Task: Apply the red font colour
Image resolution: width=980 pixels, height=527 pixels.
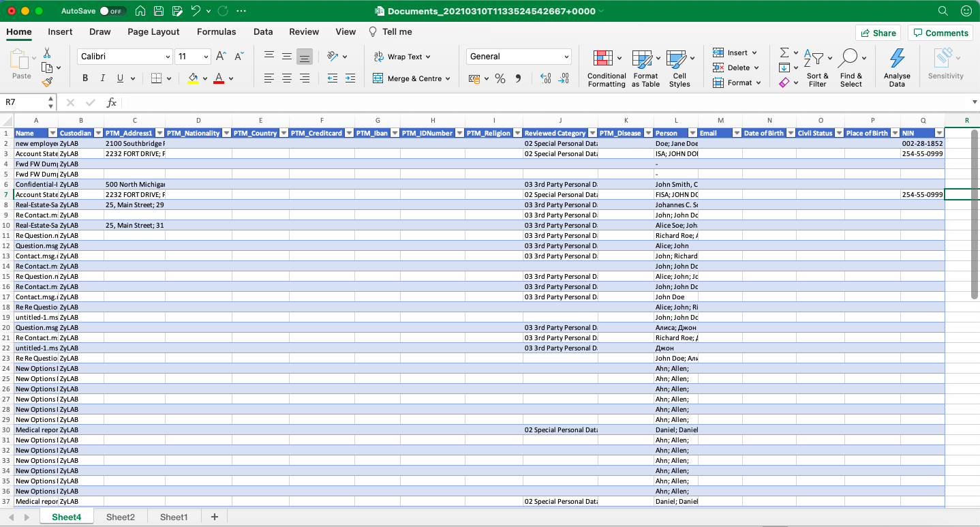Action: coord(219,78)
